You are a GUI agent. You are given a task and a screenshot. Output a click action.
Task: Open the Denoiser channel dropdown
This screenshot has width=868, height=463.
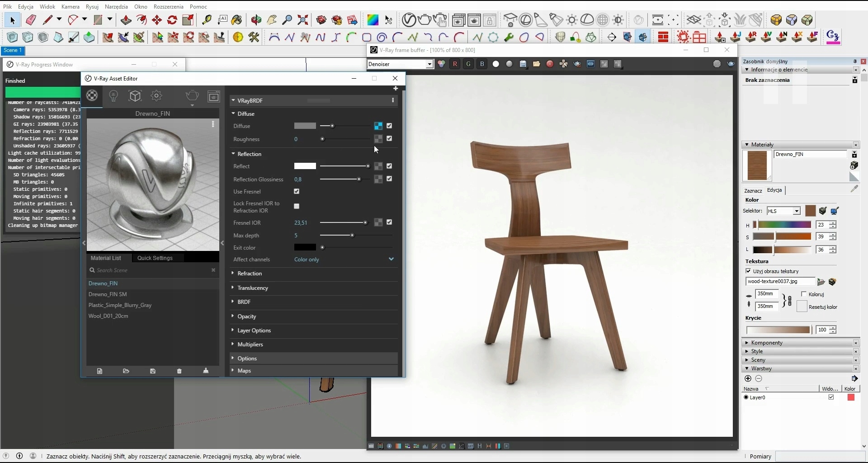click(x=400, y=64)
